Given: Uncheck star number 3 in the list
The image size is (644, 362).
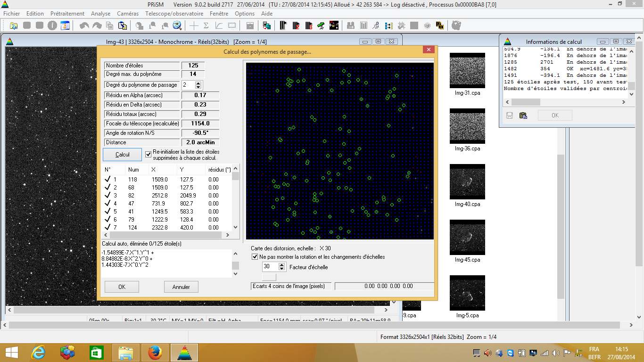Looking at the screenshot, I should (107, 195).
